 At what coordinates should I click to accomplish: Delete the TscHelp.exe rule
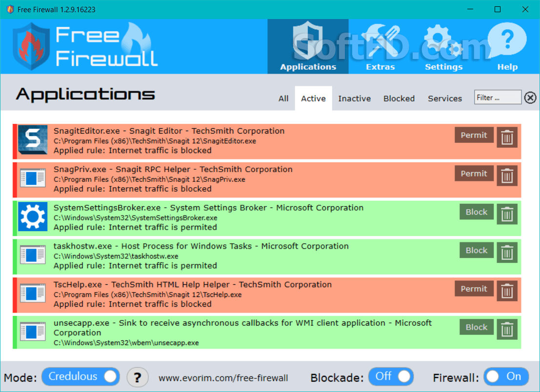coord(507,291)
